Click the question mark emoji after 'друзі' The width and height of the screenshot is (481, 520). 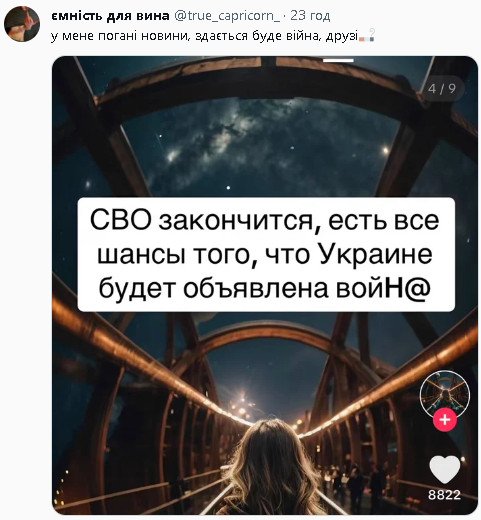(372, 35)
